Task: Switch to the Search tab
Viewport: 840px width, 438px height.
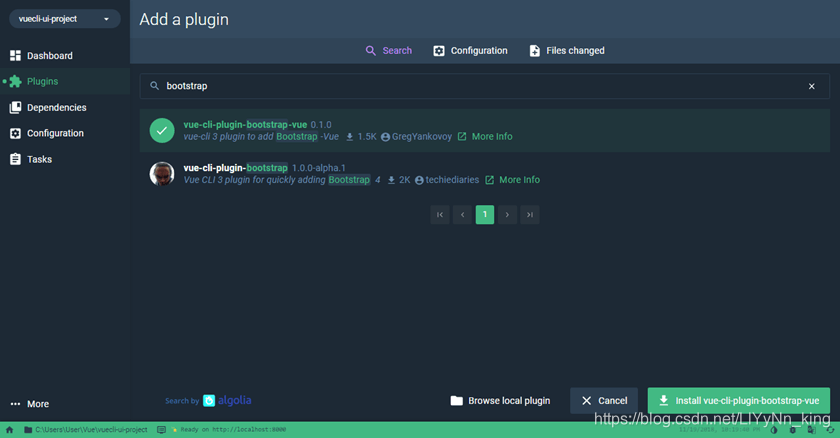Action: [389, 51]
